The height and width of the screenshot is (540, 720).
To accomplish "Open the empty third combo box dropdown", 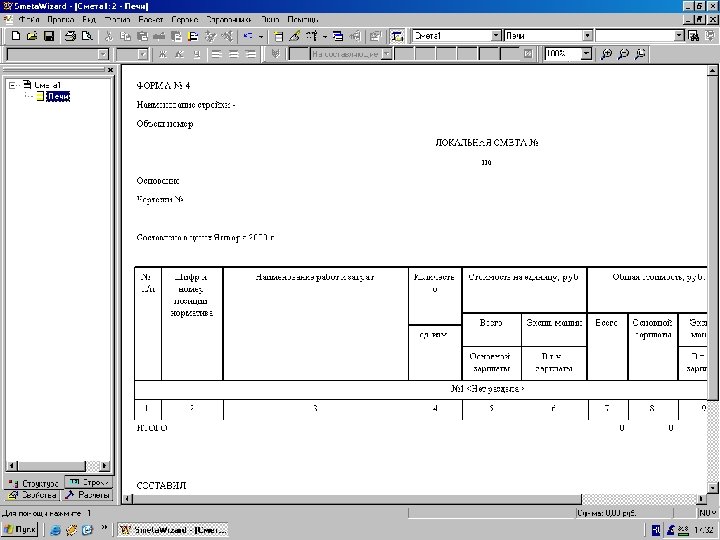I will pos(679,36).
